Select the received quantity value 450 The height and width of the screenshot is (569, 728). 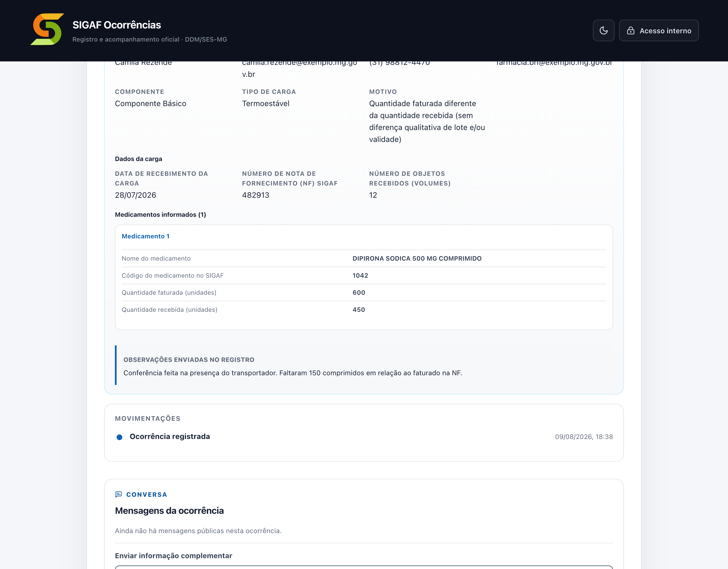[x=359, y=310]
